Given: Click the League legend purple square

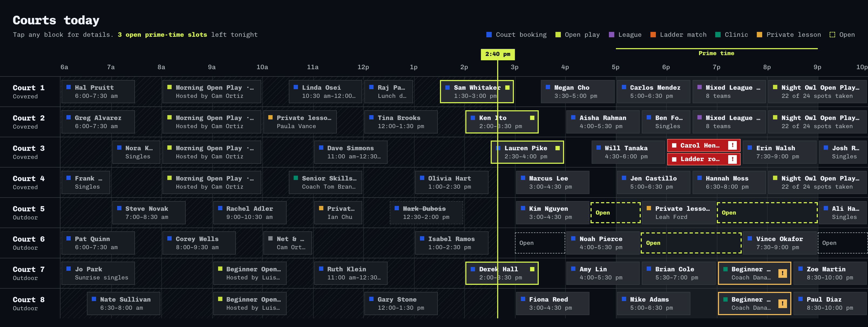Looking at the screenshot, I should point(612,34).
